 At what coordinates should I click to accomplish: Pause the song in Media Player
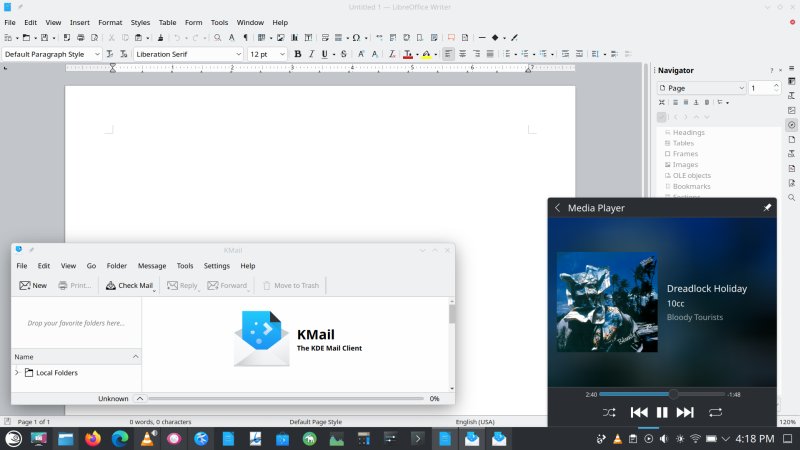click(x=661, y=412)
